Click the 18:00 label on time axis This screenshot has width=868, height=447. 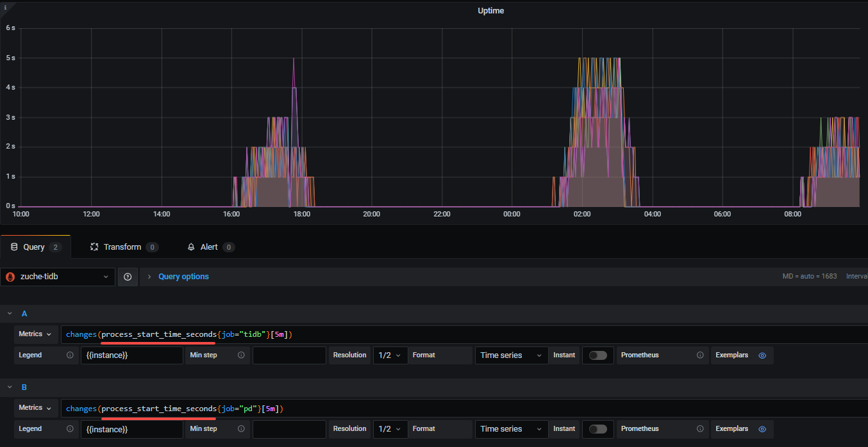point(301,215)
